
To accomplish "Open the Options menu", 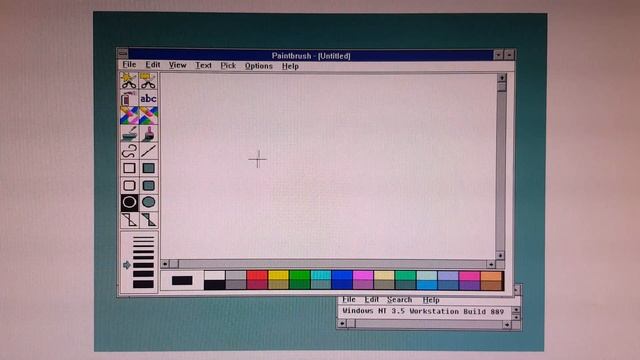I will (x=258, y=66).
